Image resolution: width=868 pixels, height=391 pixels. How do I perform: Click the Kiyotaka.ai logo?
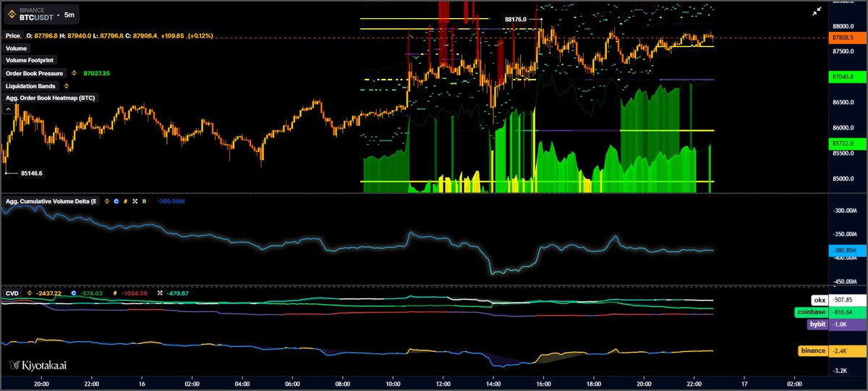[36, 366]
